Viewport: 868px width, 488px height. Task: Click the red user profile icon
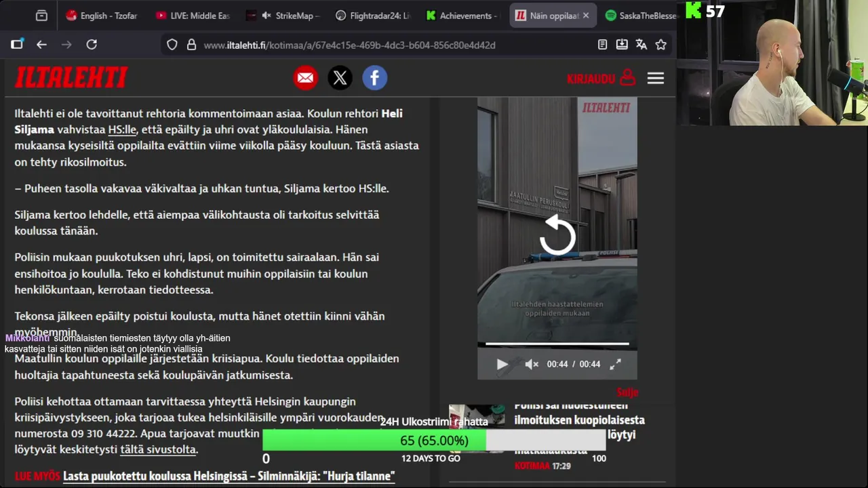click(628, 78)
